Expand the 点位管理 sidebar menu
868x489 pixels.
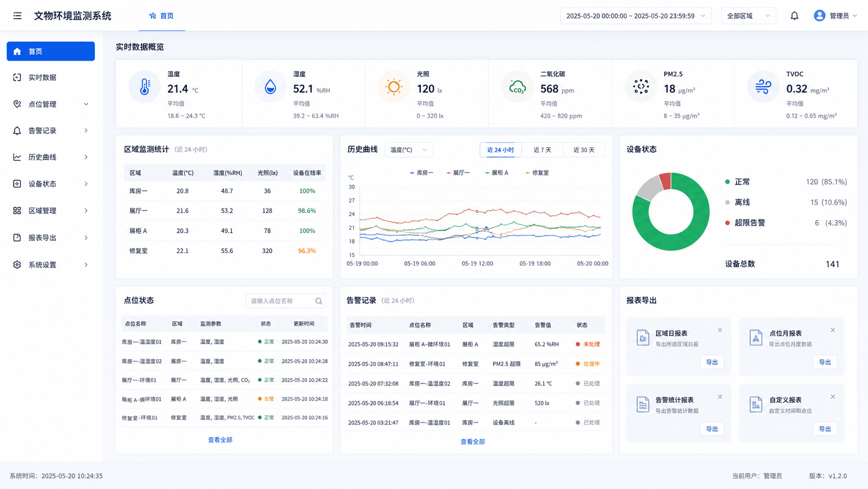click(51, 104)
